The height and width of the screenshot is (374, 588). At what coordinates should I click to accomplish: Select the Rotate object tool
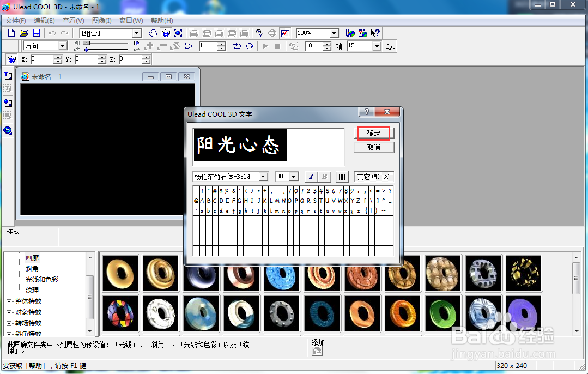[x=165, y=33]
